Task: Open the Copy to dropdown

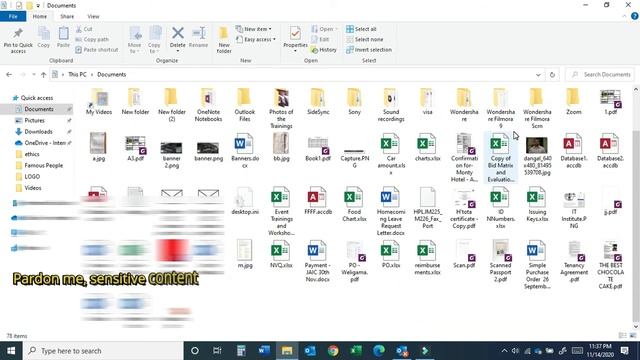Action: tap(154, 40)
